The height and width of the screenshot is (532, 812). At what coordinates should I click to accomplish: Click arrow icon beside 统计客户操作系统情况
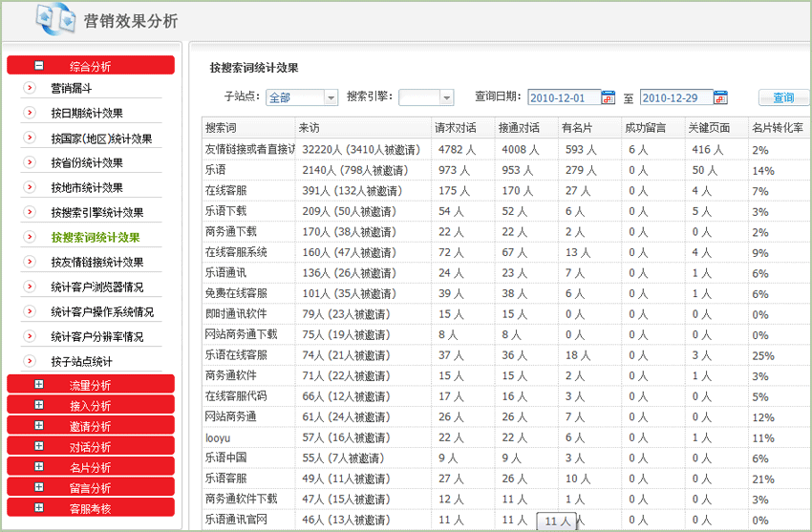30,311
